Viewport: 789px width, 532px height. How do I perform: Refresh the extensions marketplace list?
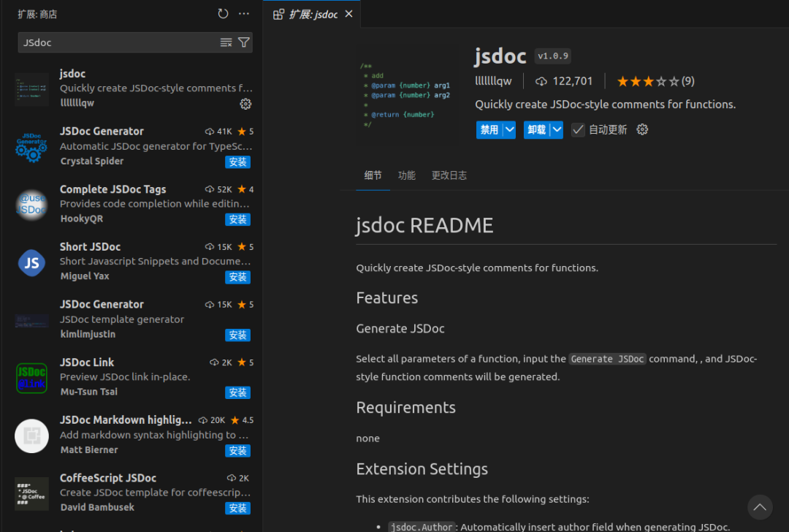coord(223,14)
